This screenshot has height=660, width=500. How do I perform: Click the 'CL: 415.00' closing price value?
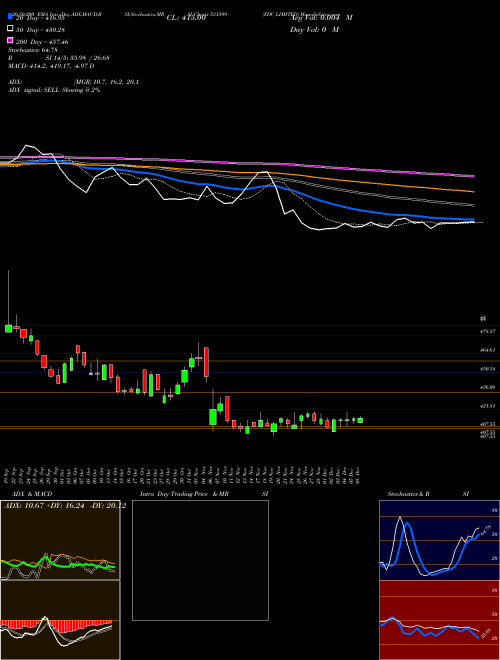(x=186, y=18)
